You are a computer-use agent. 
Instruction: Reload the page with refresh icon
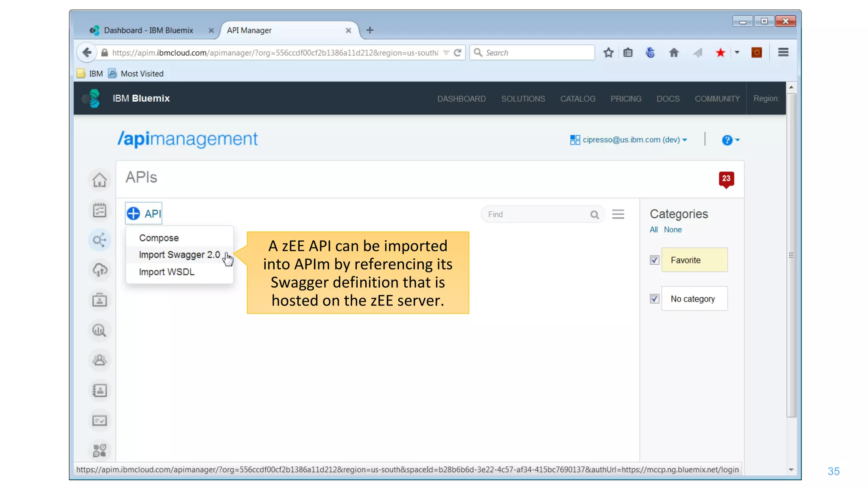tap(458, 53)
